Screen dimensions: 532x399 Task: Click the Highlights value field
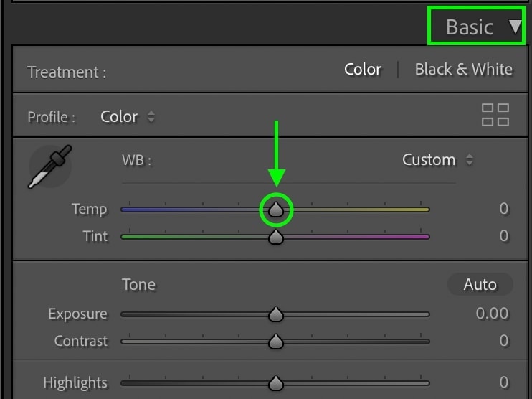503,382
